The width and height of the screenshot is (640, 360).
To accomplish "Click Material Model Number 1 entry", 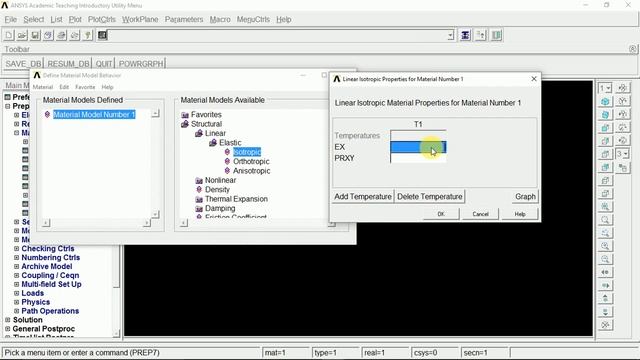I will [94, 115].
